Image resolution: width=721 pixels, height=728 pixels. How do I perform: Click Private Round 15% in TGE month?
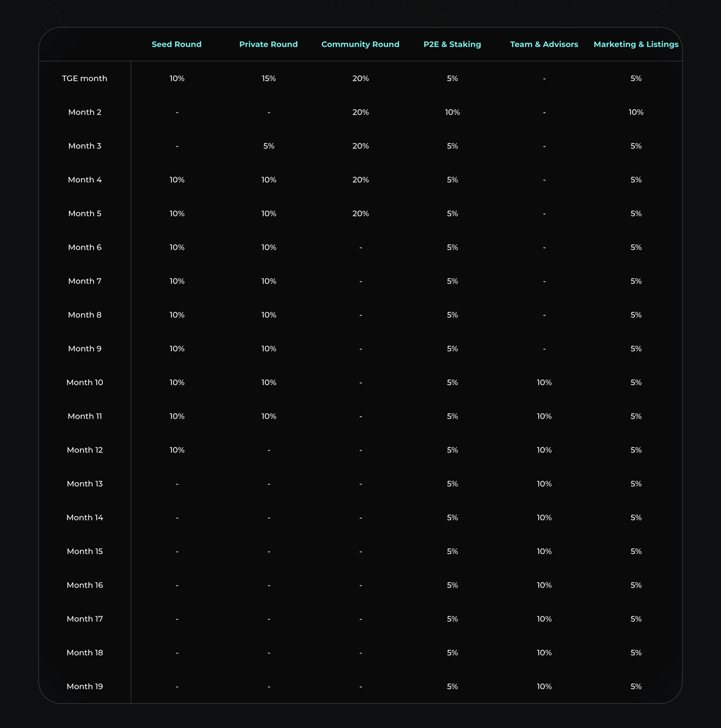click(269, 79)
